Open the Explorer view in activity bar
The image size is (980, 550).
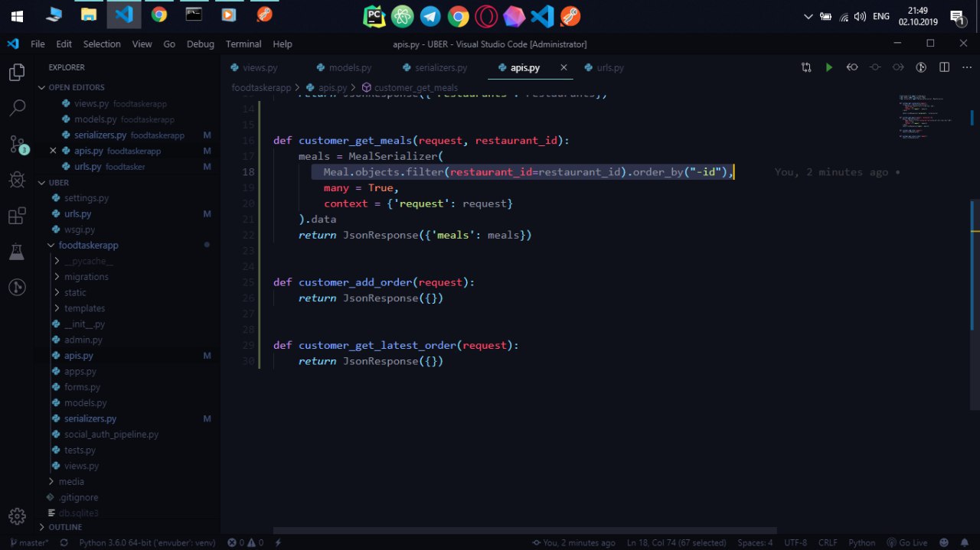click(x=16, y=73)
